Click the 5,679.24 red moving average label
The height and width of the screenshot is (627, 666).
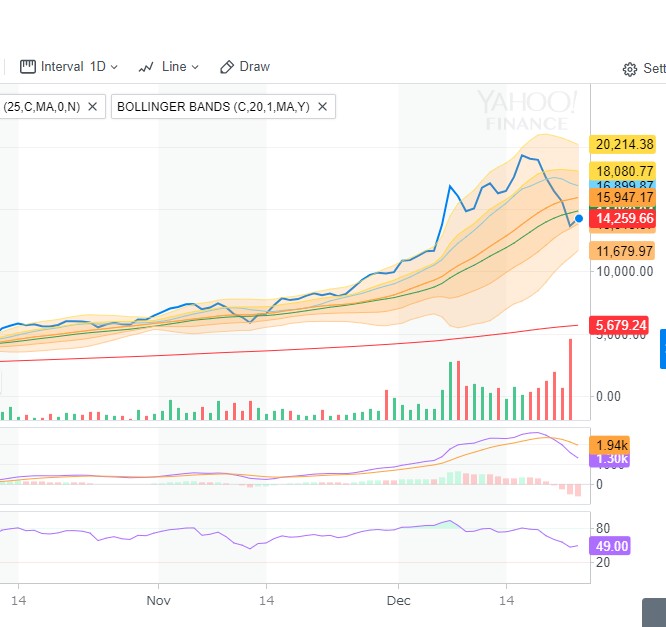coord(618,325)
